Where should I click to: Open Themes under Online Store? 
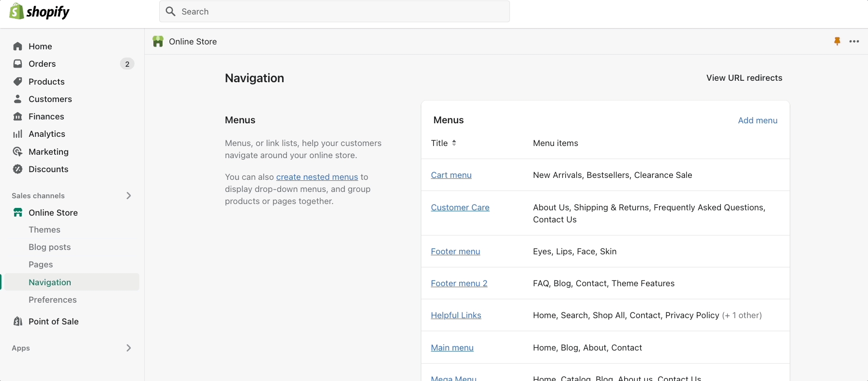[x=45, y=230]
